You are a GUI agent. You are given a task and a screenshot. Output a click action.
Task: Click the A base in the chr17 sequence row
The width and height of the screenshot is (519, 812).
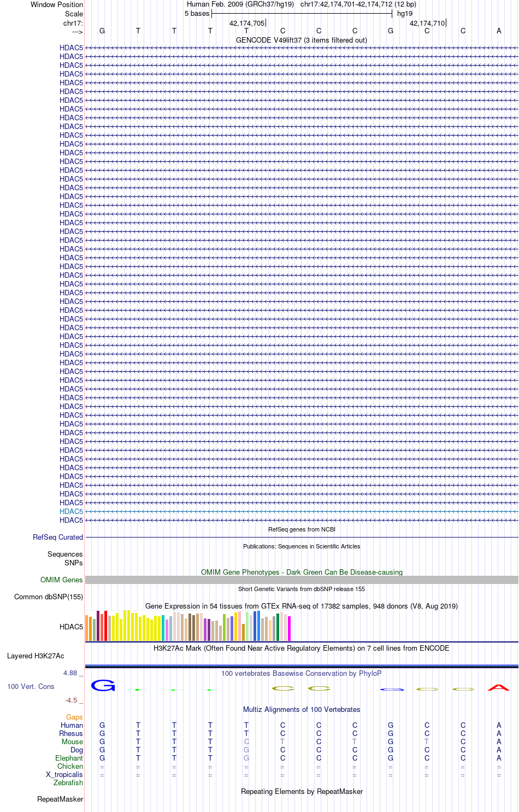click(x=499, y=31)
